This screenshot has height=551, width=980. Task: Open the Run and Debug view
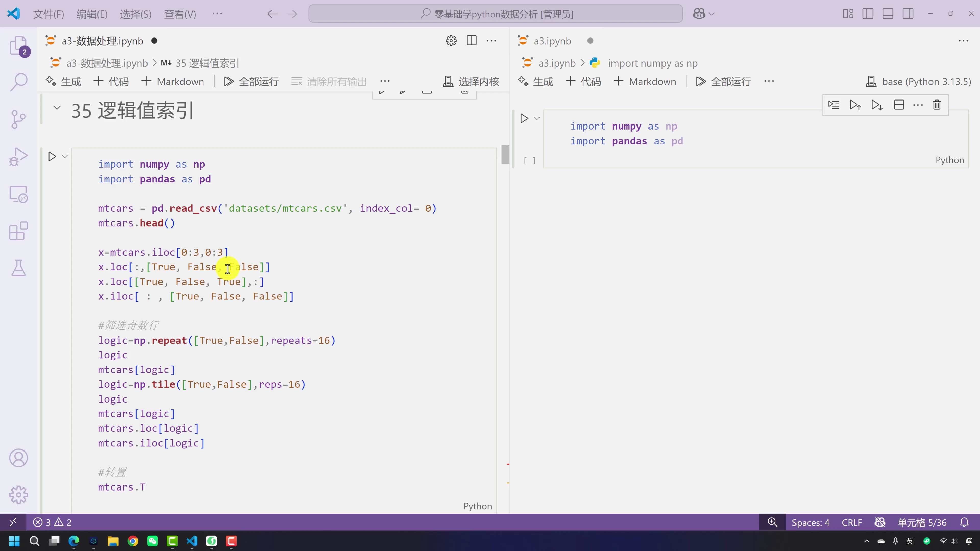(18, 157)
